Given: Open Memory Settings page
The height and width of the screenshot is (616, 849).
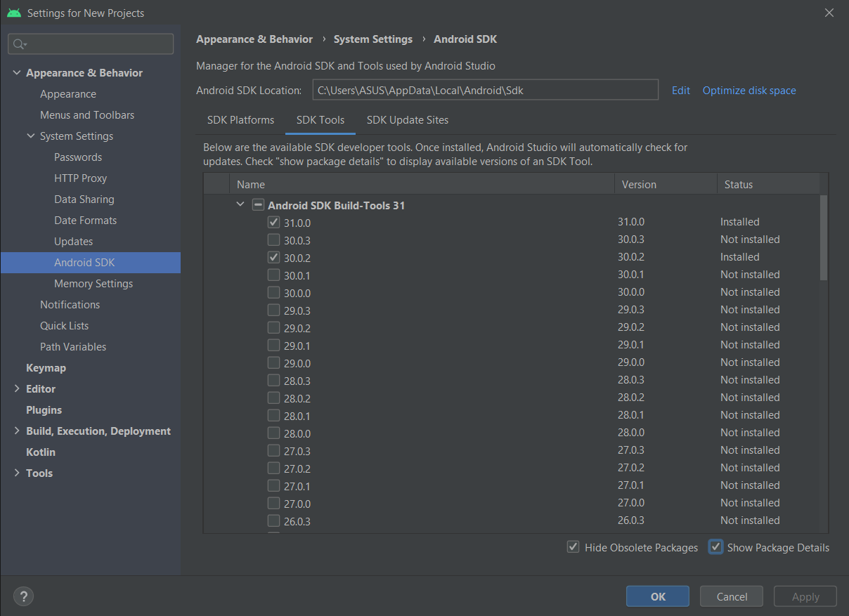Looking at the screenshot, I should 93,284.
